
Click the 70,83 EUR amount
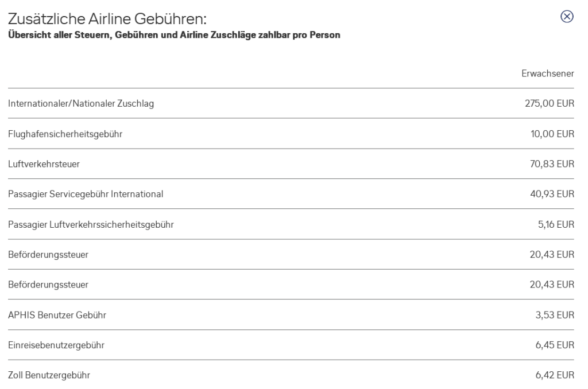(551, 164)
